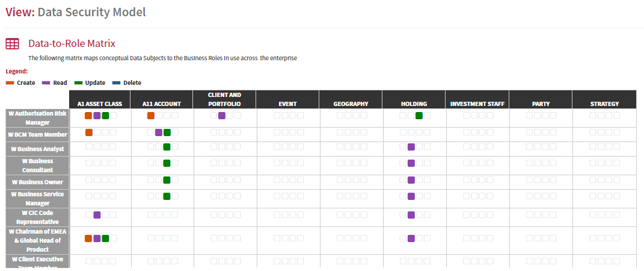This screenshot has height=271, width=644.
Task: Click purple Read box for Authorisation Risk Manager Client and Portfolio
Action: coord(222,116)
